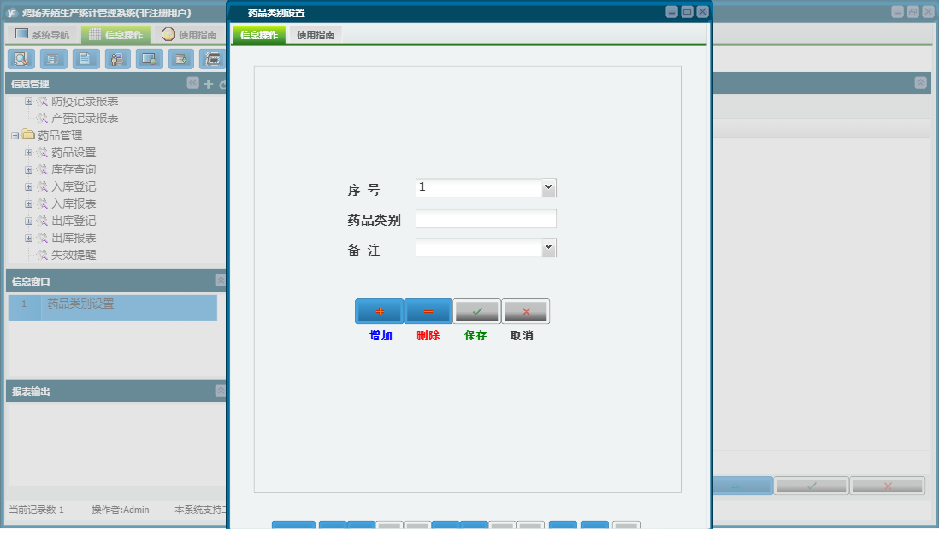Click the form list icon in the main toolbar
Viewport: 939px width, 560px height.
pos(53,59)
